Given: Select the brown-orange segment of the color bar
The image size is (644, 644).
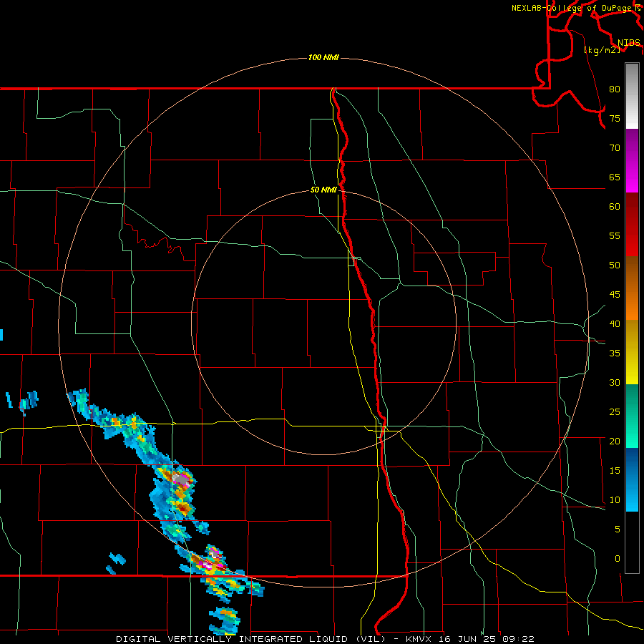Looking at the screenshot, I should click(x=632, y=288).
